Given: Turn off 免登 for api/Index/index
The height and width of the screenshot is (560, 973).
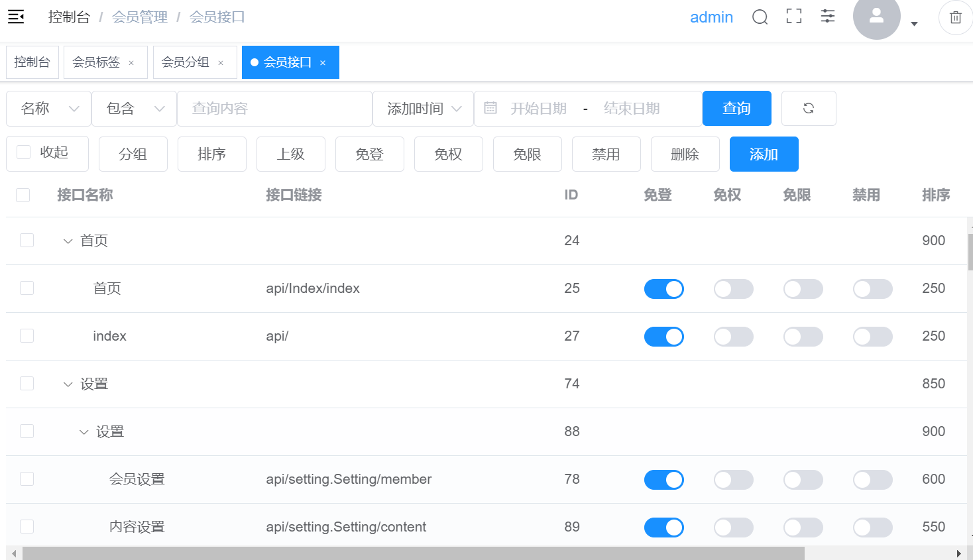Looking at the screenshot, I should point(664,289).
